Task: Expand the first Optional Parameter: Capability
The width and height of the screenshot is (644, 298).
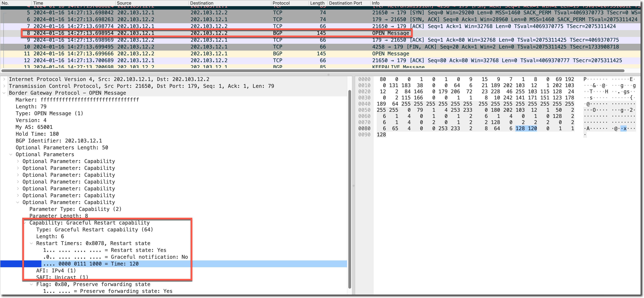Action: click(x=18, y=161)
